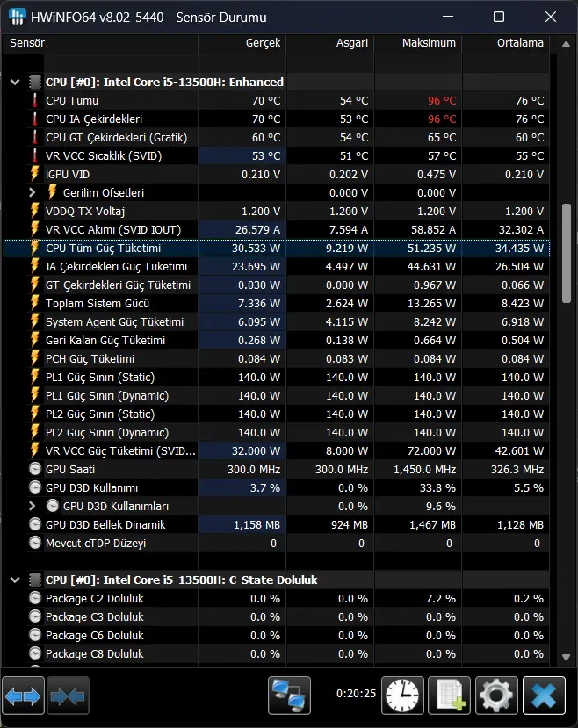Select the VR VCC Akımı (SVID IOUT) row

point(276,229)
